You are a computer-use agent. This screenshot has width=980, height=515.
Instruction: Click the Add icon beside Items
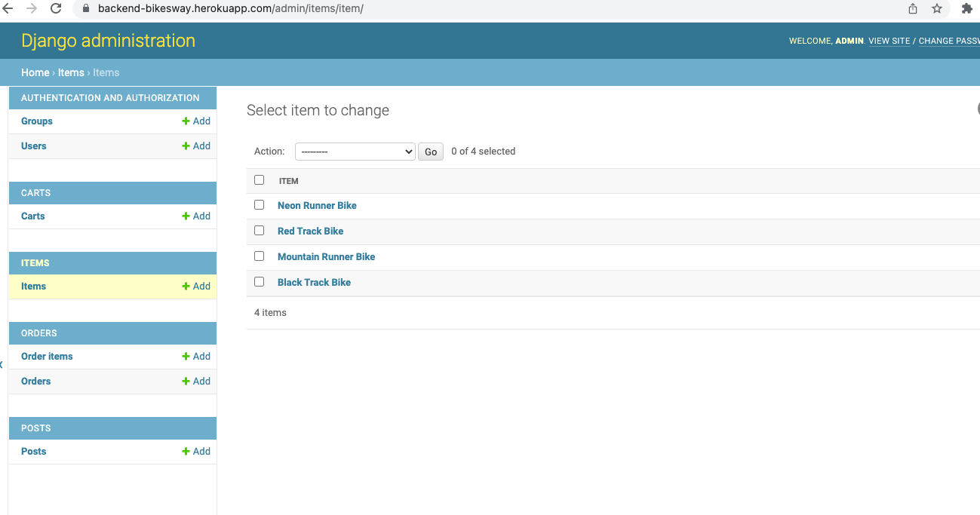188,286
